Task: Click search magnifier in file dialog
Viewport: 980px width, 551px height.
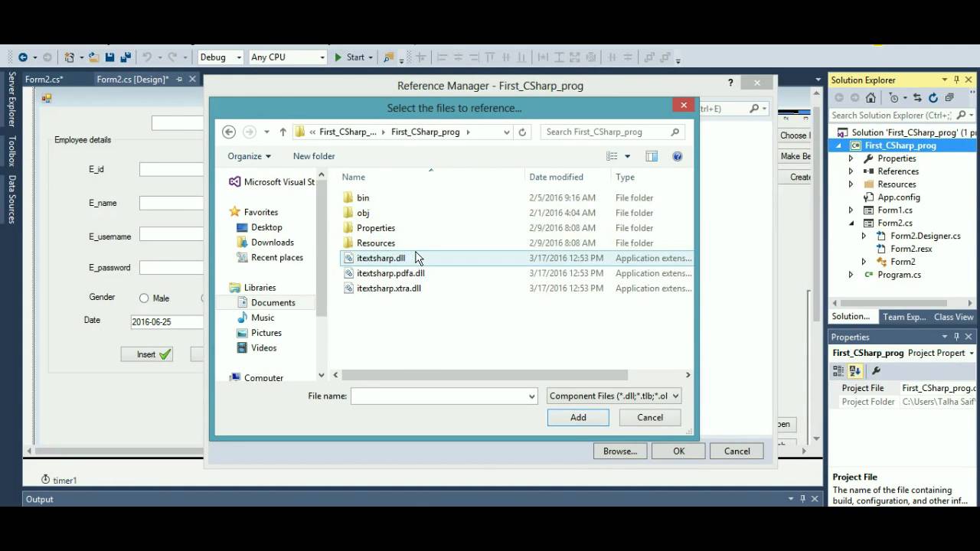Action: [x=675, y=132]
